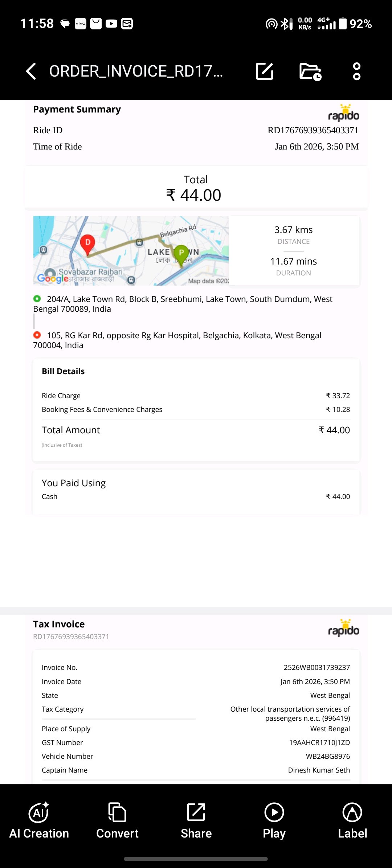Open the more options menu
Image resolution: width=392 pixels, height=868 pixels.
[x=357, y=71]
